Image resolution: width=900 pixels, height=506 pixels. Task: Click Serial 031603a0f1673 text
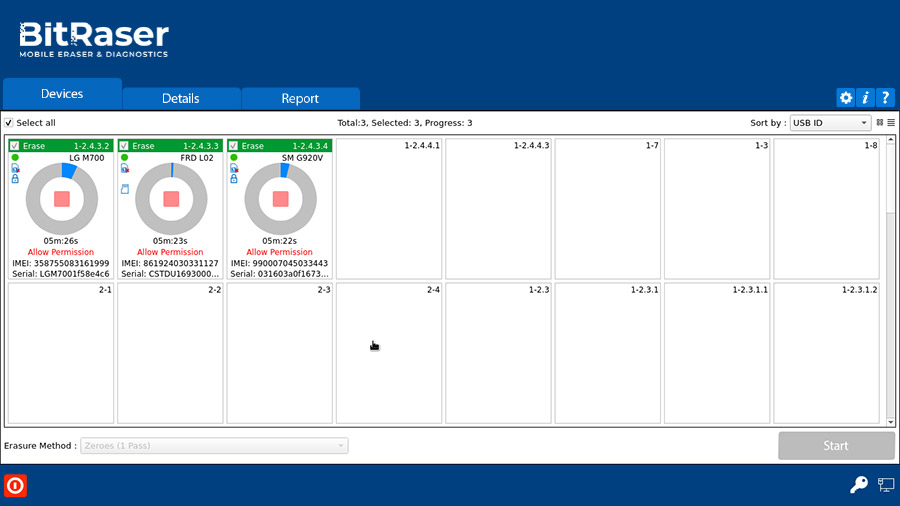point(280,274)
